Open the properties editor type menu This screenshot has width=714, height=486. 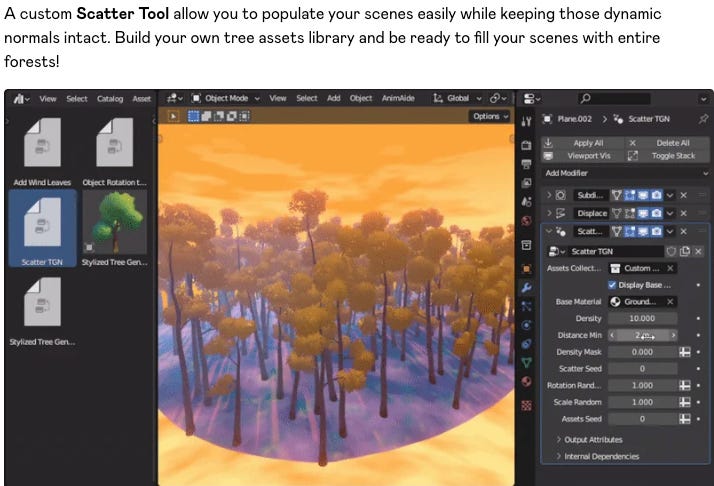point(532,98)
